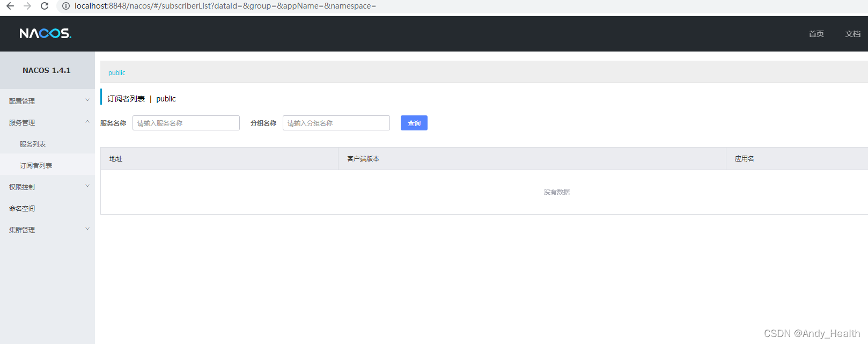Expand 权限控制 menu chevron
Viewport: 868px width, 344px height.
point(87,186)
